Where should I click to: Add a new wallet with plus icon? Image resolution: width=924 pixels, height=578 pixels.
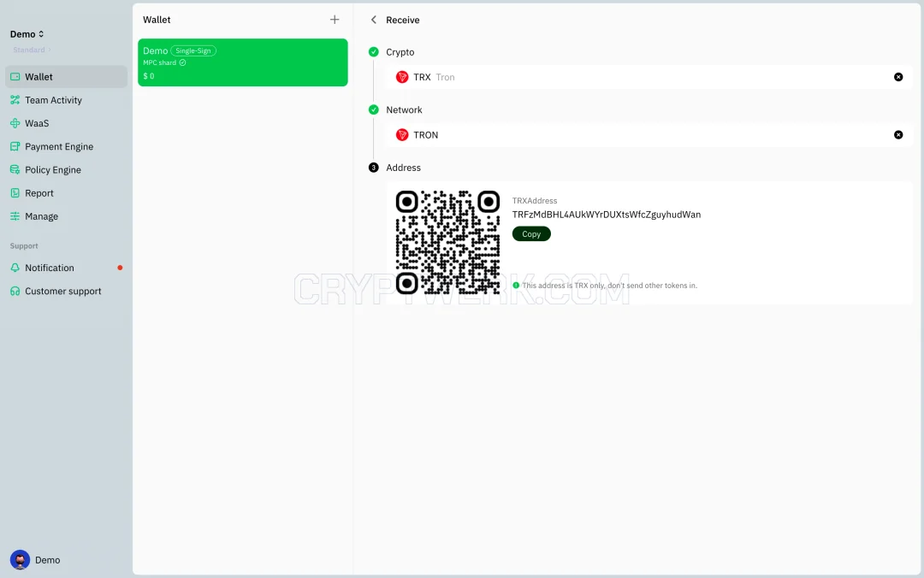[x=335, y=20]
